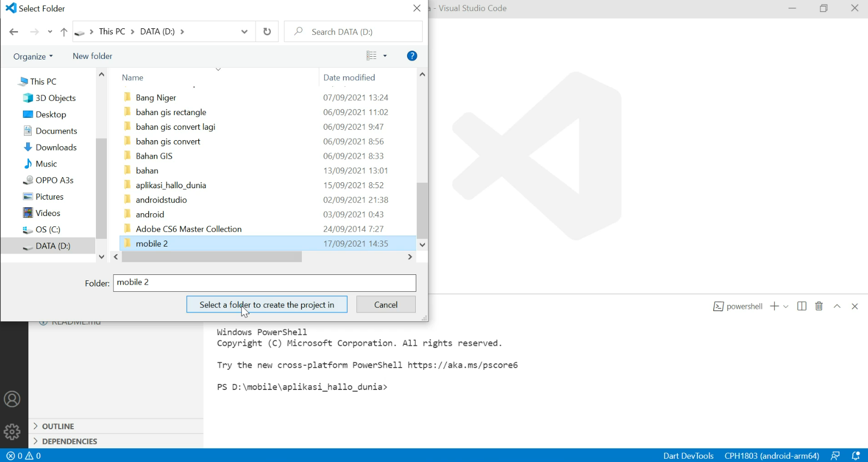Select the bahan gis convert folder
Viewport: 868px width, 462px height.
pyautogui.click(x=267, y=141)
